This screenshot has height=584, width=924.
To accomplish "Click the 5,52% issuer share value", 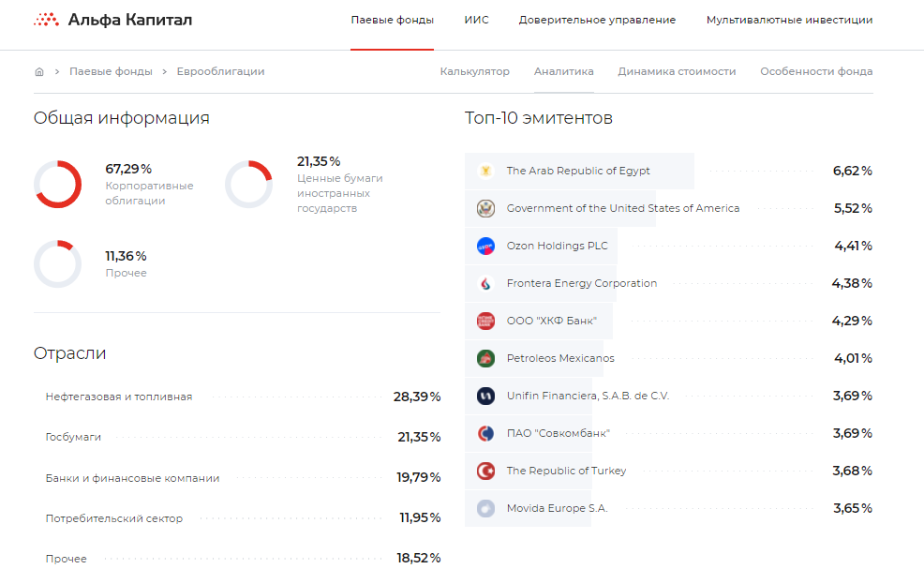I will (x=853, y=208).
